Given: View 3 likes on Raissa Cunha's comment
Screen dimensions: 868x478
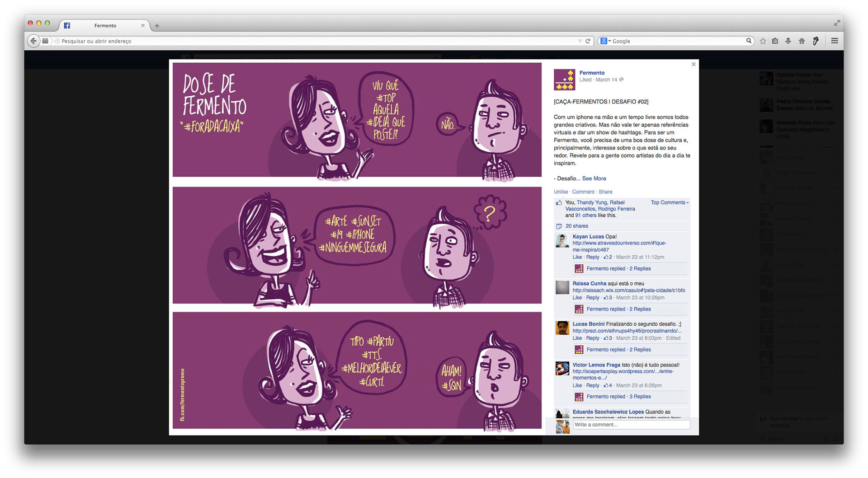Looking at the screenshot, I should (608, 298).
